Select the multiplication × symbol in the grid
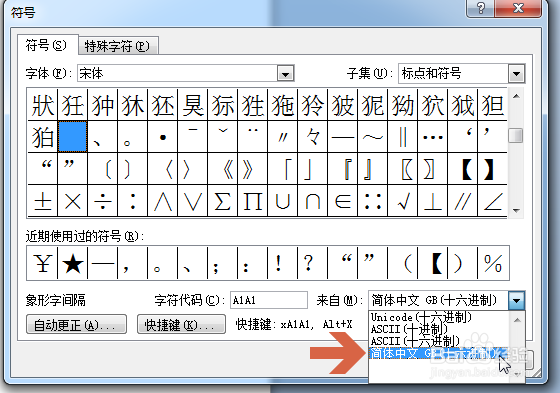This screenshot has height=393, width=560. [x=72, y=201]
